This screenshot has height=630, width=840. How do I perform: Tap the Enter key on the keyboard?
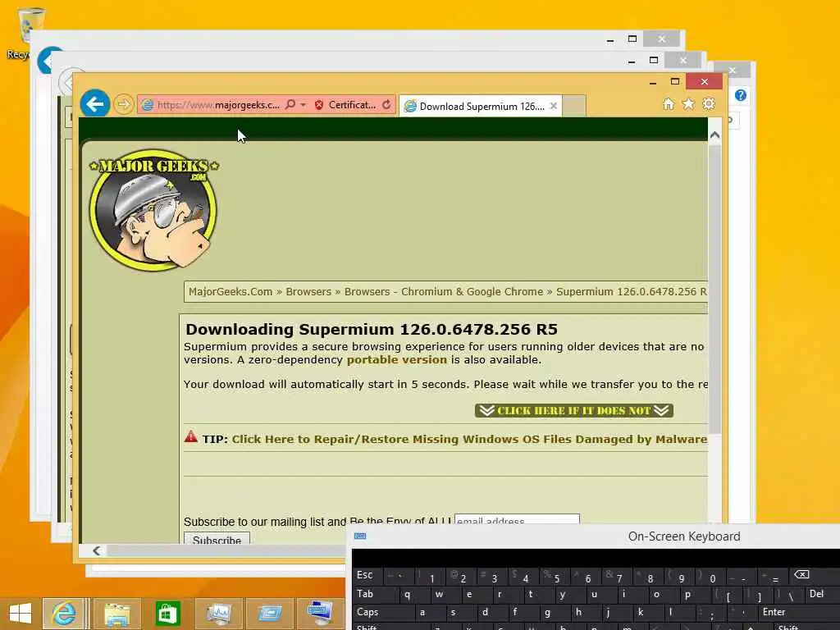tap(795, 612)
